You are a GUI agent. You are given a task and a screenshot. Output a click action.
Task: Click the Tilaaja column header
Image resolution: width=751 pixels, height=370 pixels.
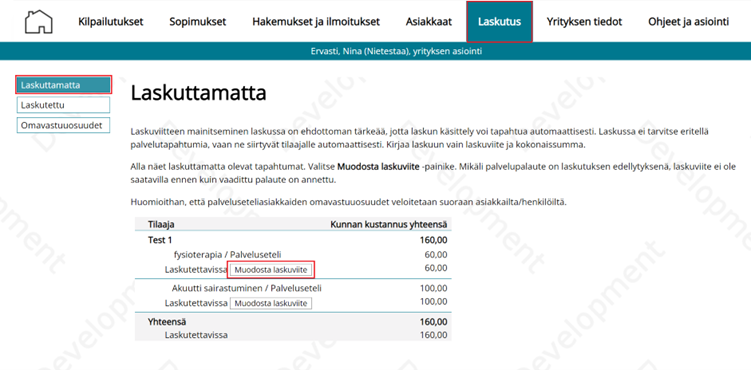[161, 224]
